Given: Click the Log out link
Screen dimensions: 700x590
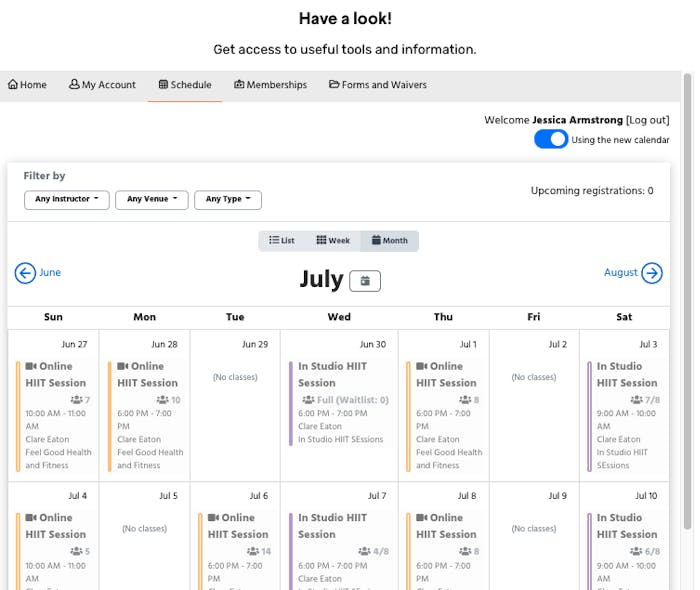Looking at the screenshot, I should [x=647, y=120].
